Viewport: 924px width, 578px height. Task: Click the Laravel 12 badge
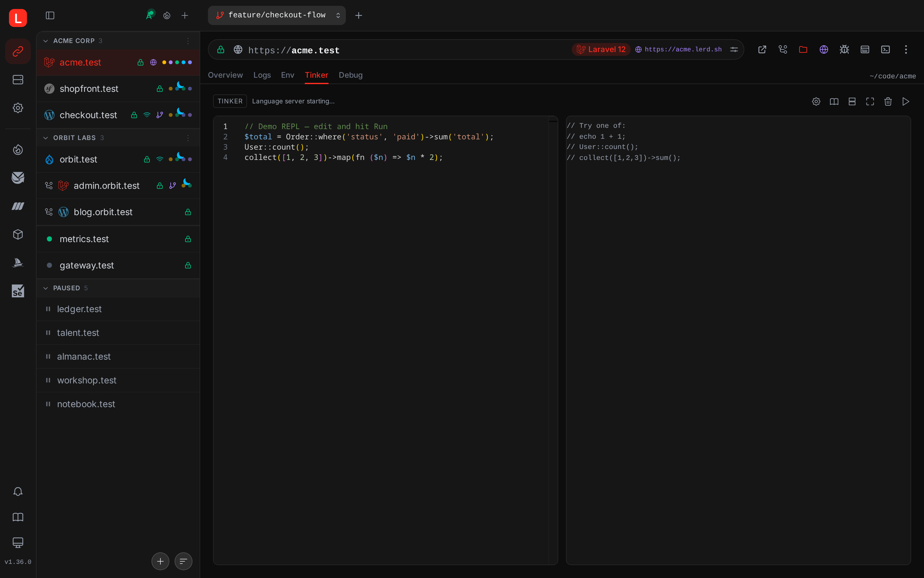[x=601, y=49]
